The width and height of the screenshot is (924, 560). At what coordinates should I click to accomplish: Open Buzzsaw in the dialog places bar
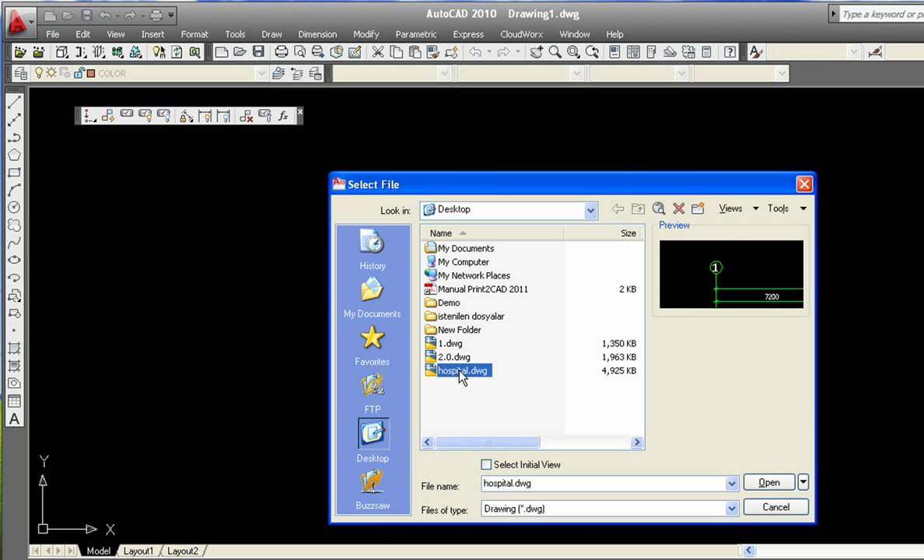tap(373, 491)
